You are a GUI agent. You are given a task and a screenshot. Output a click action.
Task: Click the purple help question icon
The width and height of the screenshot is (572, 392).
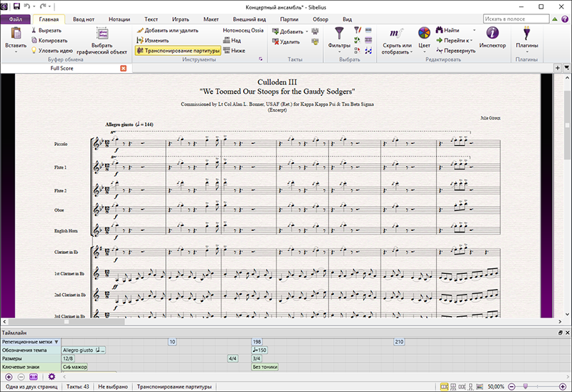click(x=565, y=19)
